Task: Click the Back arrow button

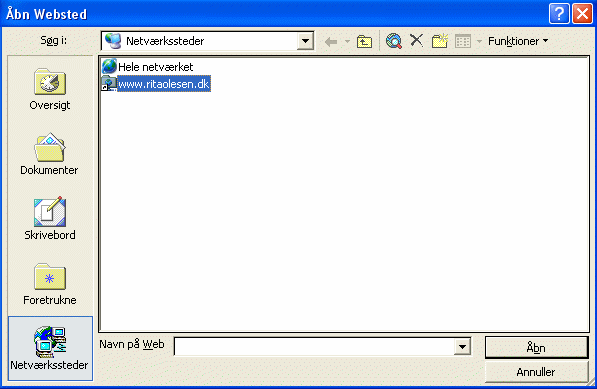Action: (331, 41)
